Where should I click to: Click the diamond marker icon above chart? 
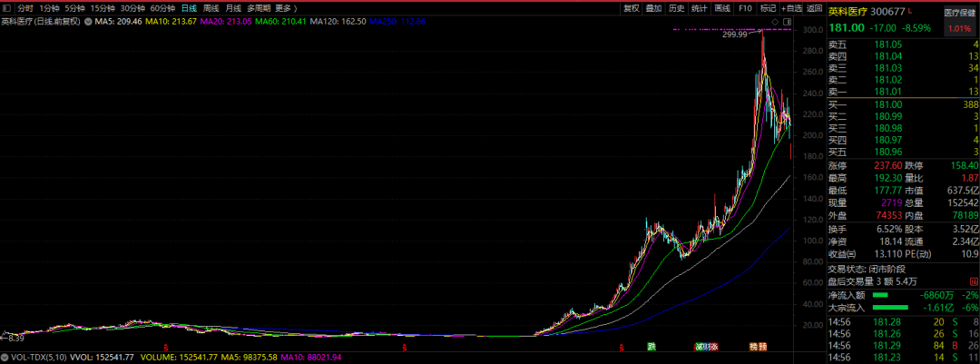click(x=776, y=22)
